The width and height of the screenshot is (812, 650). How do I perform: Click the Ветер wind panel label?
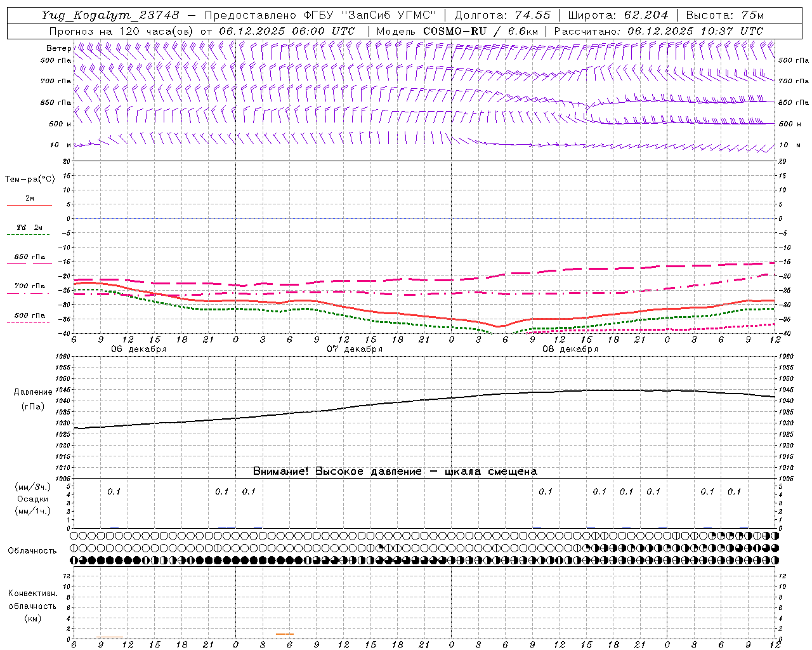tap(58, 48)
